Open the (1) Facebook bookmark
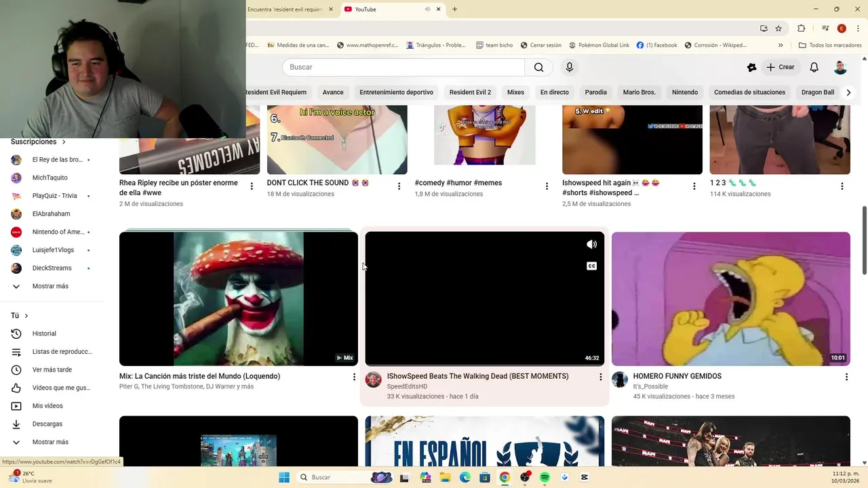Viewport: 868px width, 488px height. click(656, 45)
